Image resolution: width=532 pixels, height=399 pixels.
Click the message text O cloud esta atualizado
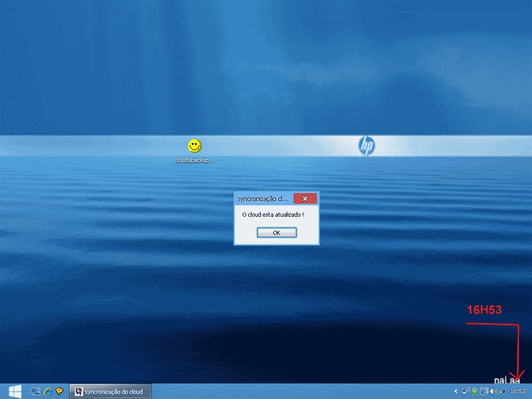pyautogui.click(x=273, y=215)
